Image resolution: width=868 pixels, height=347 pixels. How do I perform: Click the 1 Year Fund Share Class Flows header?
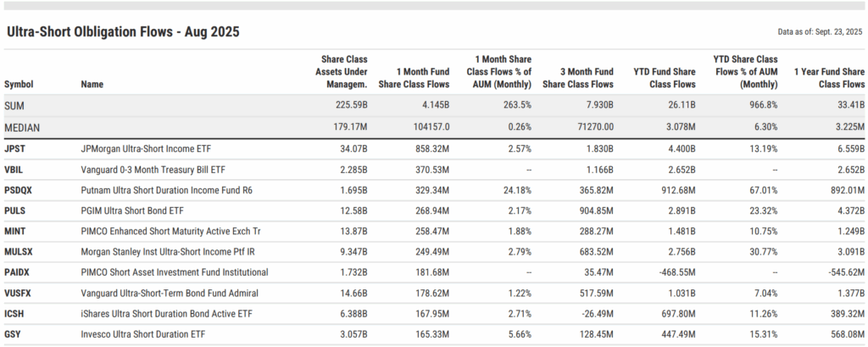coord(829,78)
